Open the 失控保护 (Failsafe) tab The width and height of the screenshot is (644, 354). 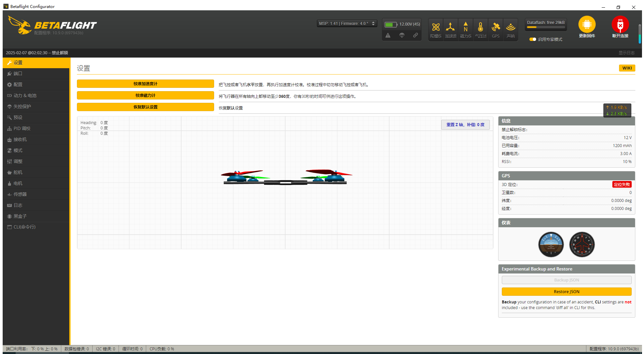[36, 106]
